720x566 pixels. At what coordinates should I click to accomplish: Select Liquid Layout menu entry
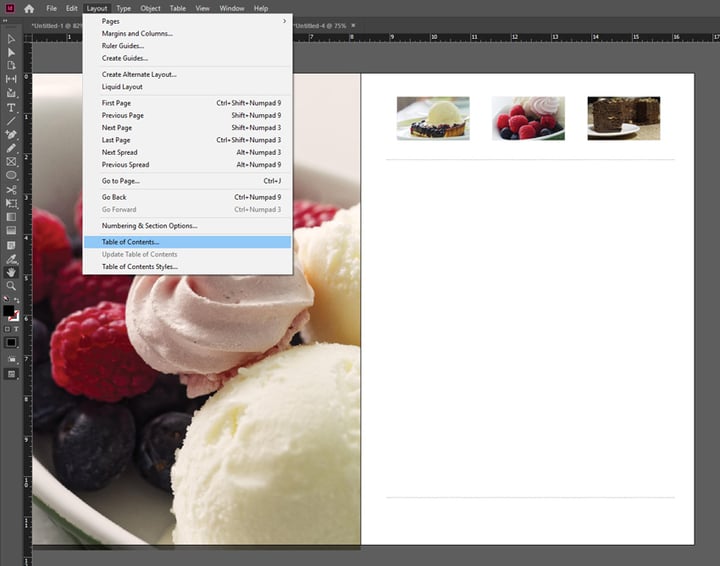pos(187,87)
